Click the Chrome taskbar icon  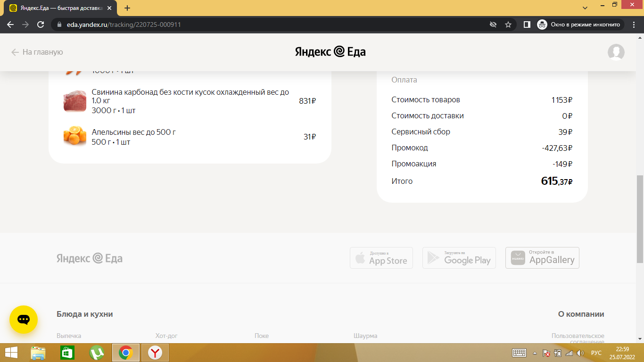(x=125, y=353)
